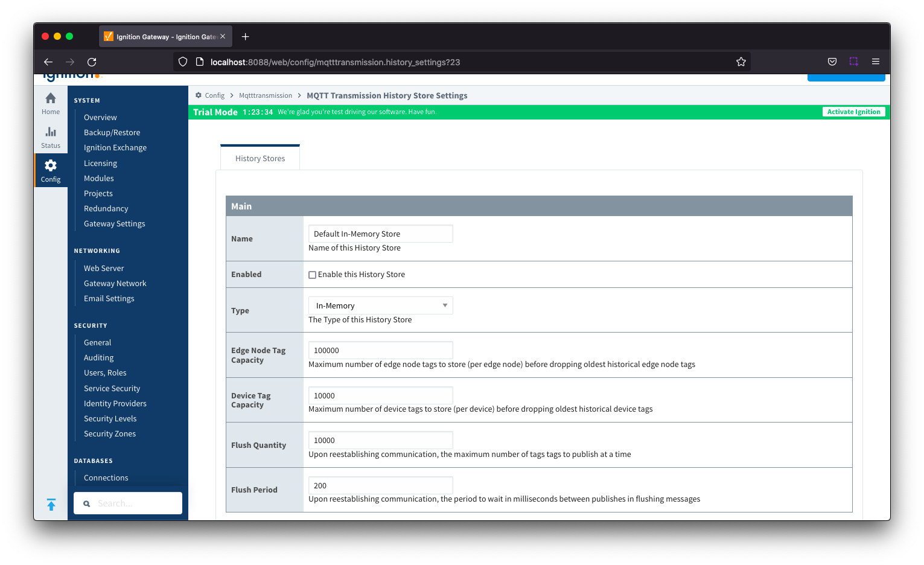The height and width of the screenshot is (565, 924).
Task: Close the Ignition Gateway browser tab
Action: (223, 36)
